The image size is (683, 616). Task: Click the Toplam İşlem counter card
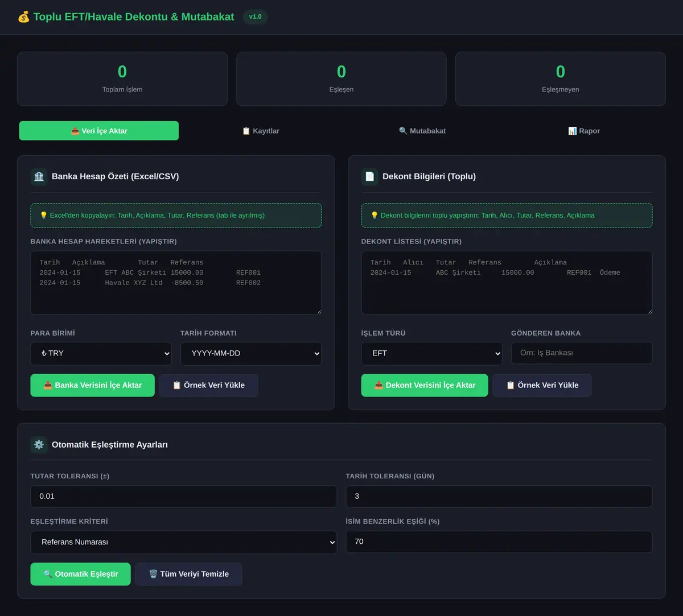click(x=122, y=79)
